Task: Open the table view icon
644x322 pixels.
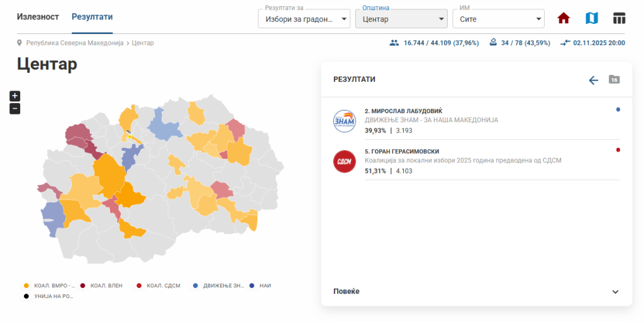Action: [619, 18]
